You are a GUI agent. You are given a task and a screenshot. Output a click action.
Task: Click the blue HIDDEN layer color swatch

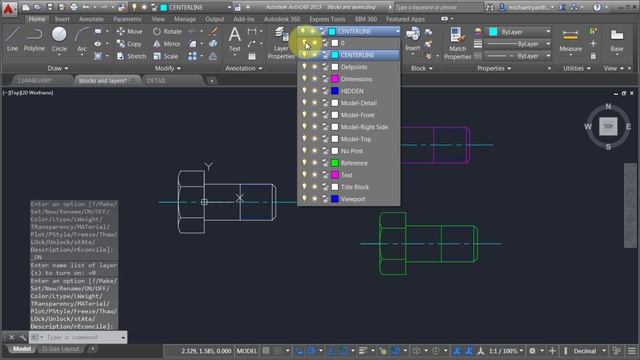point(335,91)
